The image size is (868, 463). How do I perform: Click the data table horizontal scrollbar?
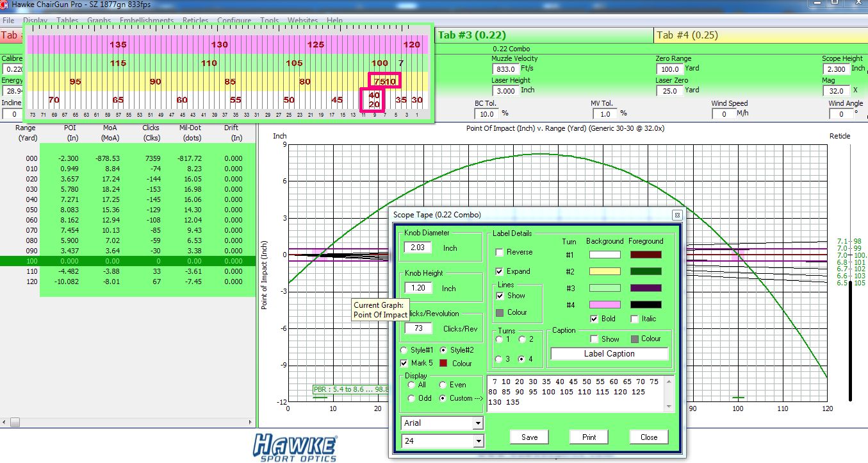127,423
